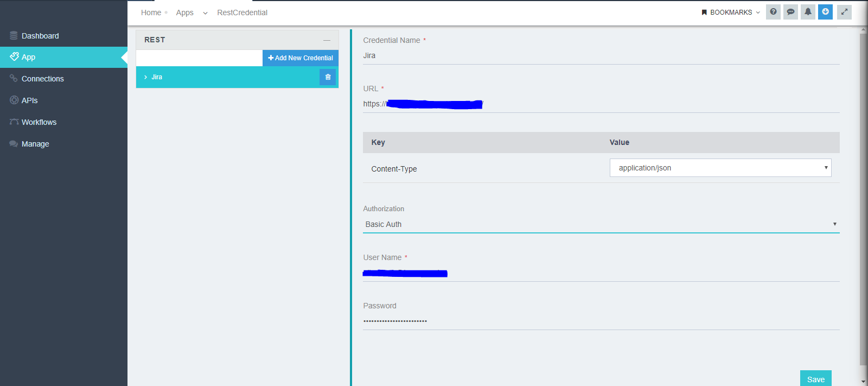Click the vertical scrollbar thumb
Viewport: 868px width, 386px height.
863,199
